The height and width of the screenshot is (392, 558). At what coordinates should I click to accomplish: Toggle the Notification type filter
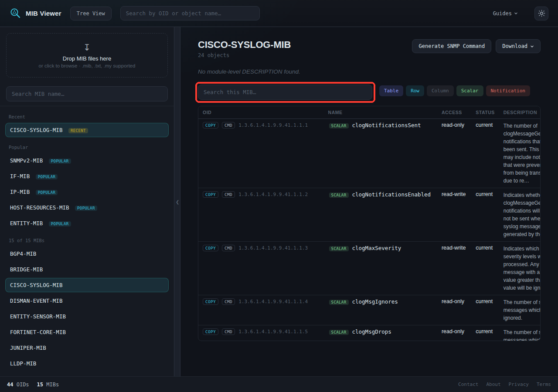pos(508,91)
